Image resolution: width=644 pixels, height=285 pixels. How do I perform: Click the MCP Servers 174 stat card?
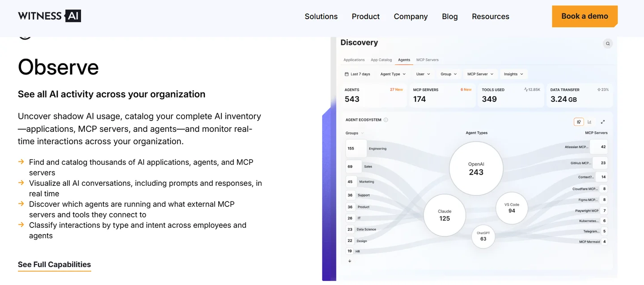coord(442,95)
